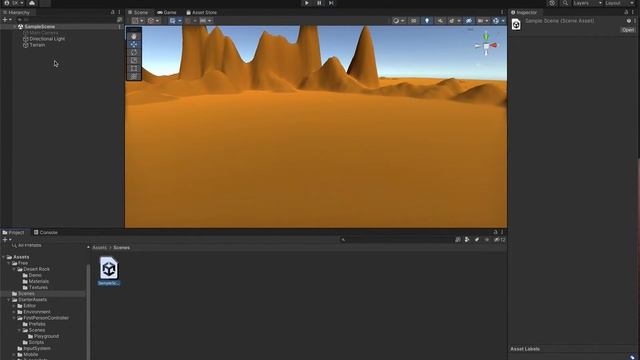Select Terrain in Hierarchy

[37, 45]
